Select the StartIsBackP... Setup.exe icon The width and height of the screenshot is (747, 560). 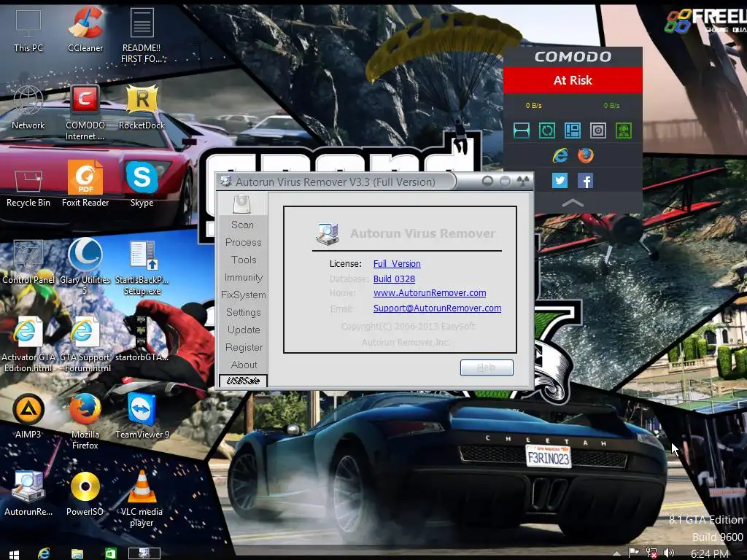coord(142,267)
